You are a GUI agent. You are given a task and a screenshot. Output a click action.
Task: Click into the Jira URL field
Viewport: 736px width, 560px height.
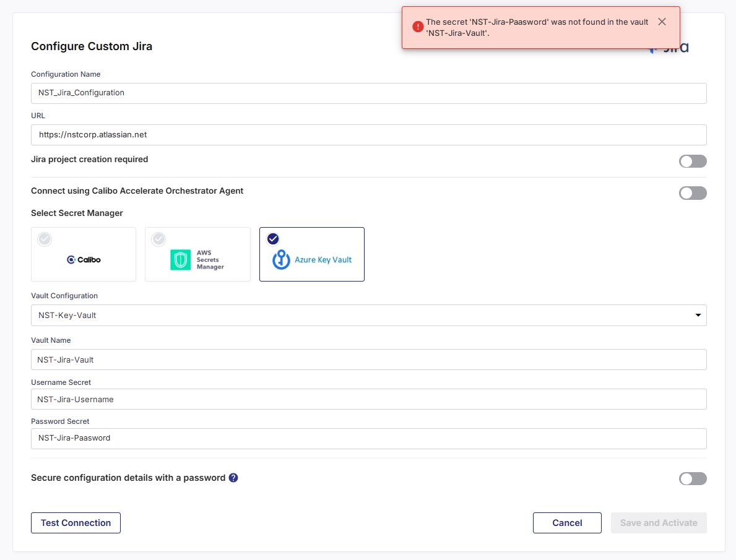368,134
